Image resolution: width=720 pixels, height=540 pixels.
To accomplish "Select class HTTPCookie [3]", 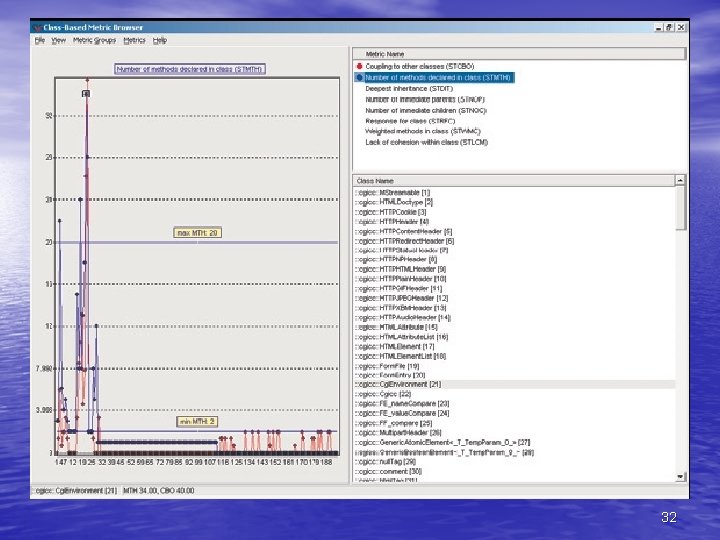I will click(x=391, y=212).
